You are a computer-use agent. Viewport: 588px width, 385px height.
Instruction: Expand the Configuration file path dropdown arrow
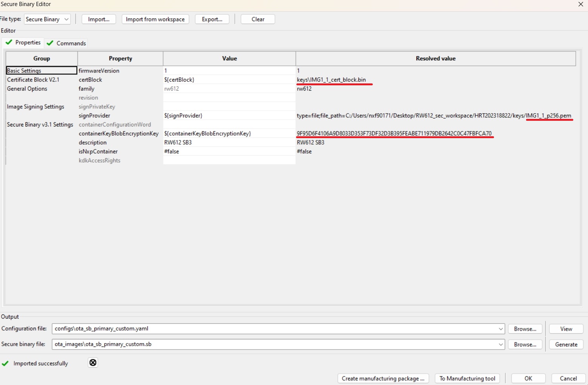(501, 329)
